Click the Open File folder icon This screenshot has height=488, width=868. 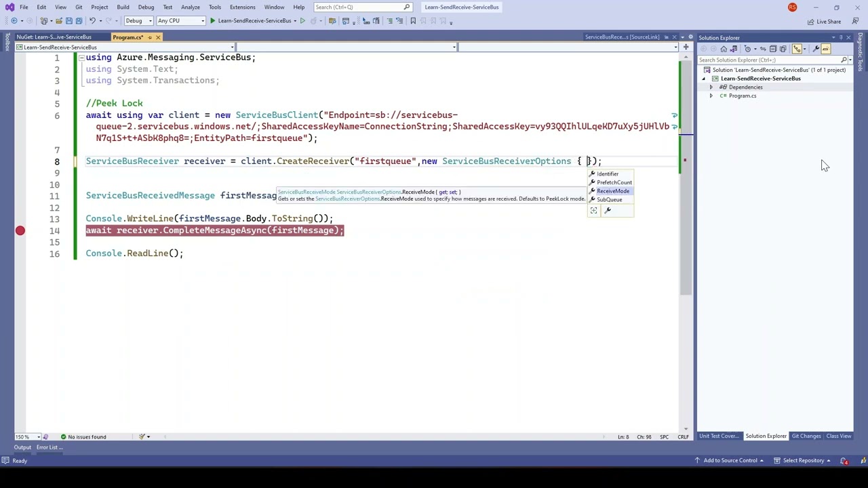(58, 21)
